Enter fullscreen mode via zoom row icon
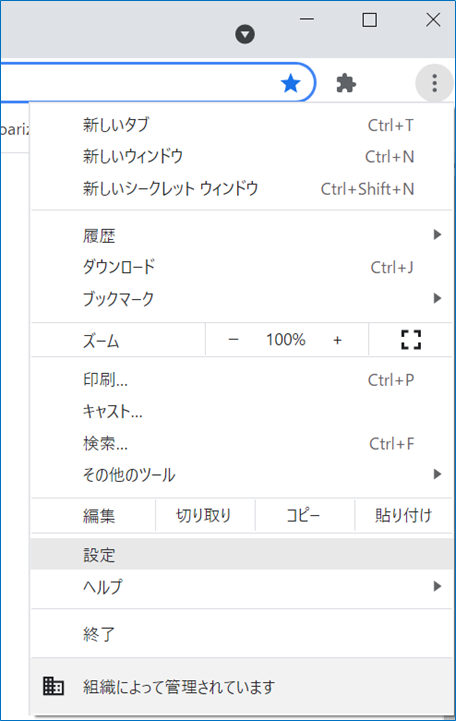The image size is (456, 721). (x=410, y=340)
